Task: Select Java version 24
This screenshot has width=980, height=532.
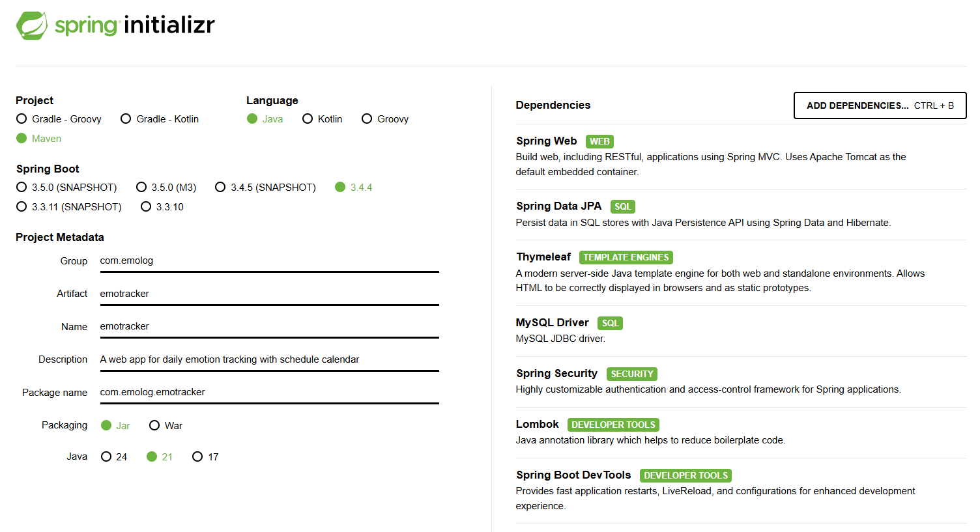Action: (x=114, y=457)
